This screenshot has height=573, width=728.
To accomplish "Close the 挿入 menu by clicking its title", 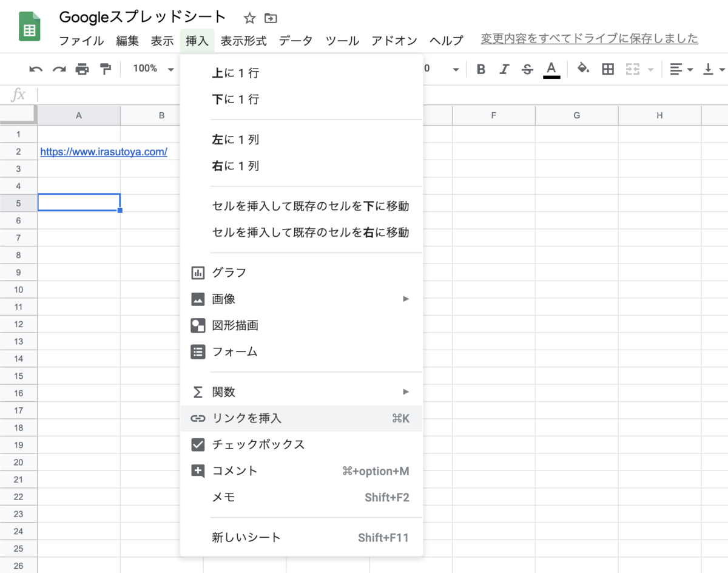I will click(197, 41).
